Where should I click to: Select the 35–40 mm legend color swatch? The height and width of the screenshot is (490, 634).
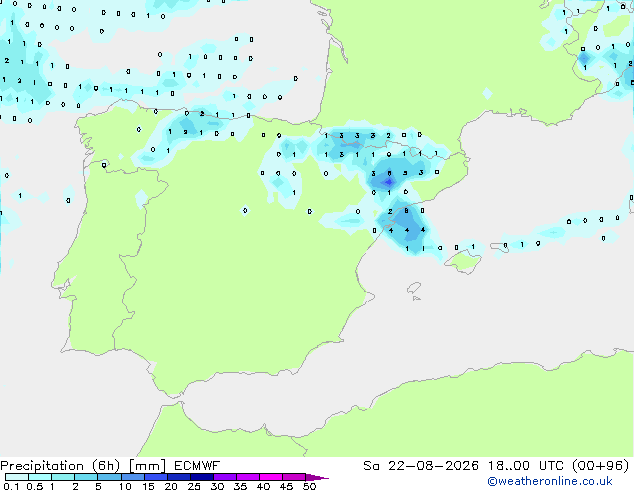coord(248,477)
